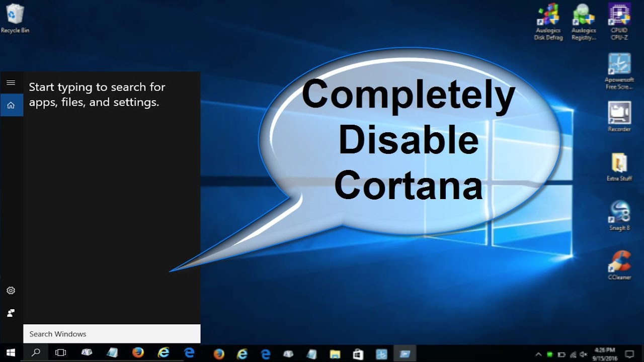The height and width of the screenshot is (362, 644).
Task: Click the Search Windows text box
Action: tap(112, 334)
